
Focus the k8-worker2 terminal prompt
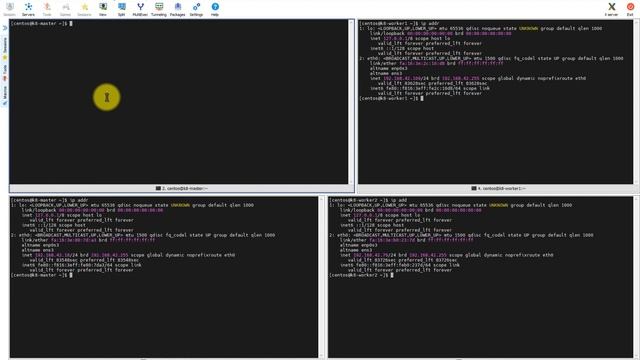[x=361, y=275]
